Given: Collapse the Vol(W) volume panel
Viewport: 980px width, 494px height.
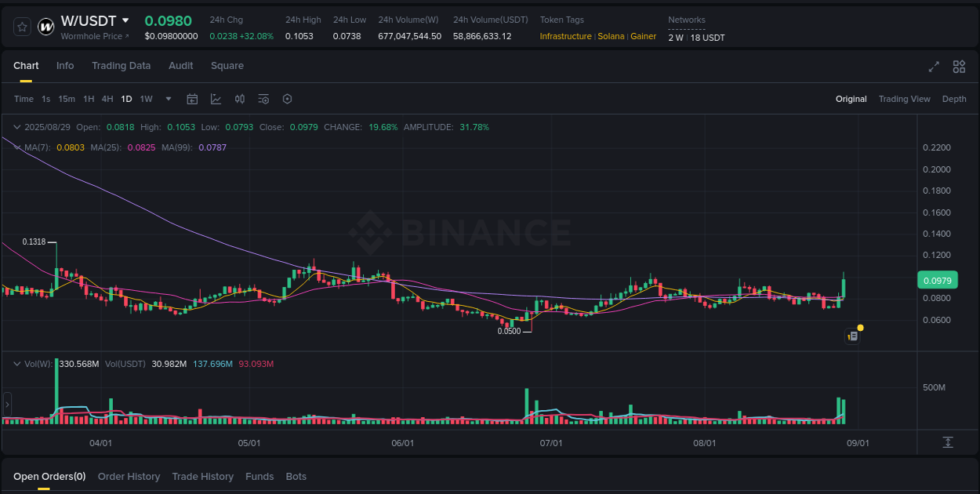Looking at the screenshot, I should 17,363.
